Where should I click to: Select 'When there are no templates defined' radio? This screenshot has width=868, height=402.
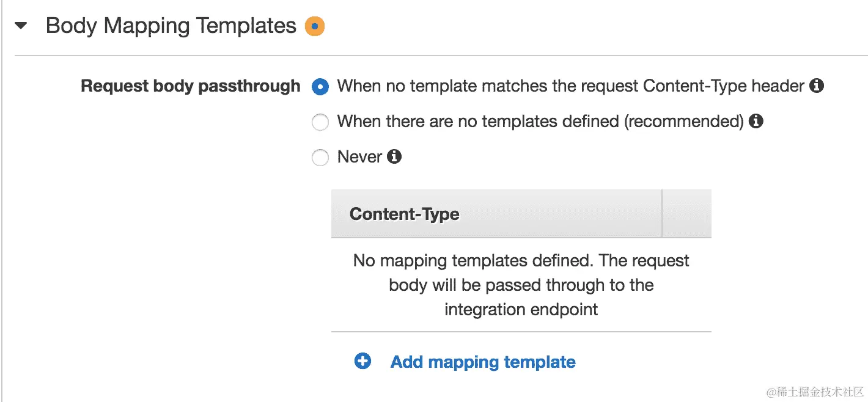click(320, 122)
